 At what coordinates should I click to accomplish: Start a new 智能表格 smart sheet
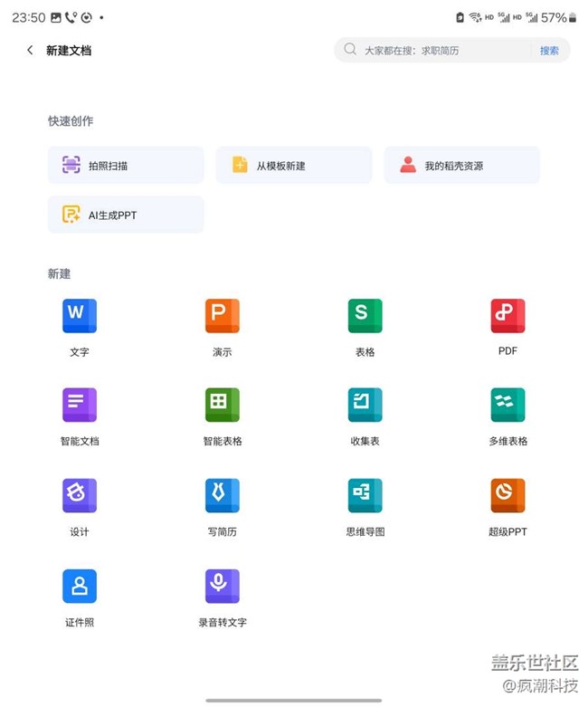pos(222,406)
